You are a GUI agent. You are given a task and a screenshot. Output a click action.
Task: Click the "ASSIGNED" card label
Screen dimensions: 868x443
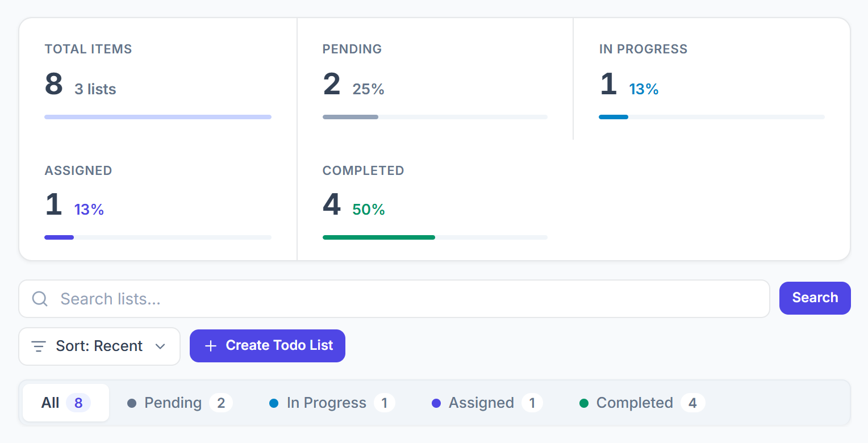pos(78,171)
